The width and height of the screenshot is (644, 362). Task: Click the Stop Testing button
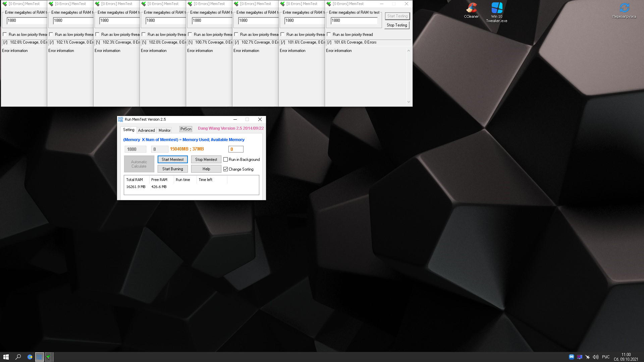397,25
